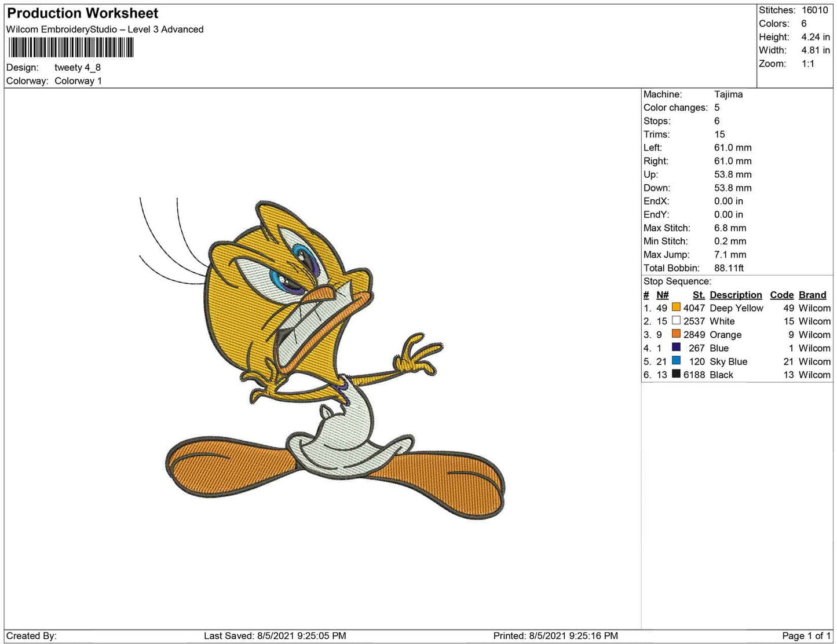Image resolution: width=837 pixels, height=644 pixels.
Task: Click the 'Up:' label
Action: (x=651, y=174)
